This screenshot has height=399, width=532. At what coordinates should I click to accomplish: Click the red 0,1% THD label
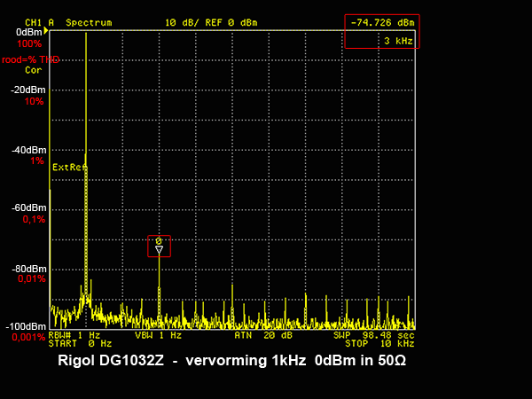34,219
